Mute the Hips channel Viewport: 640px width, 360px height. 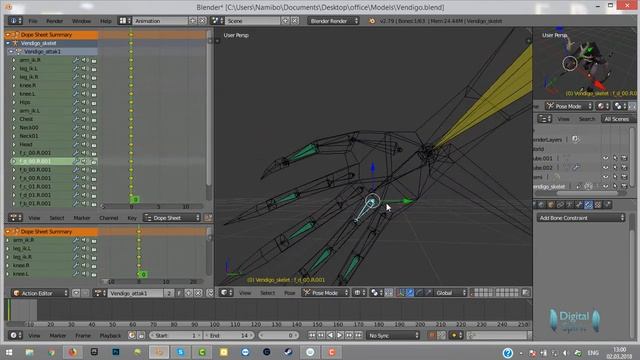coord(85,102)
